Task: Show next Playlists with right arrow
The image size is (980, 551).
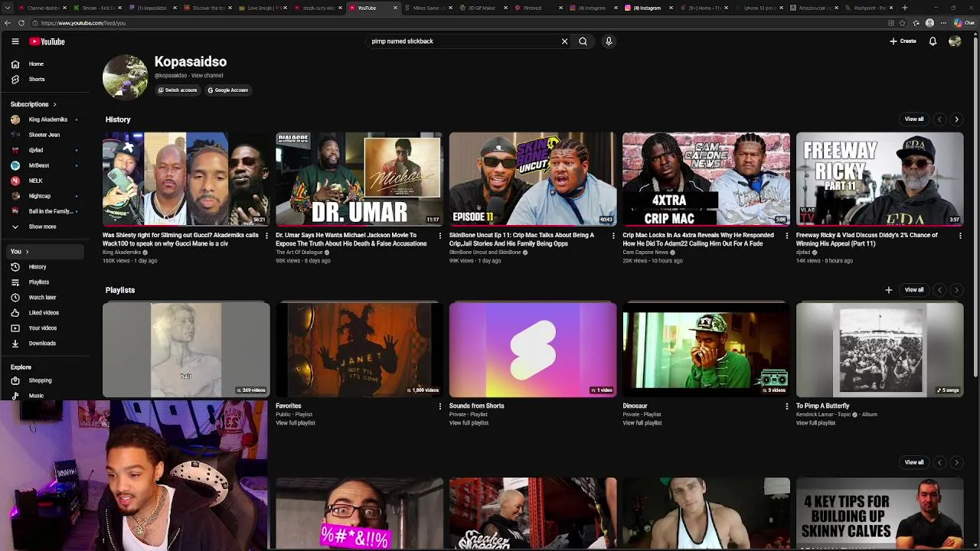Action: tap(956, 290)
